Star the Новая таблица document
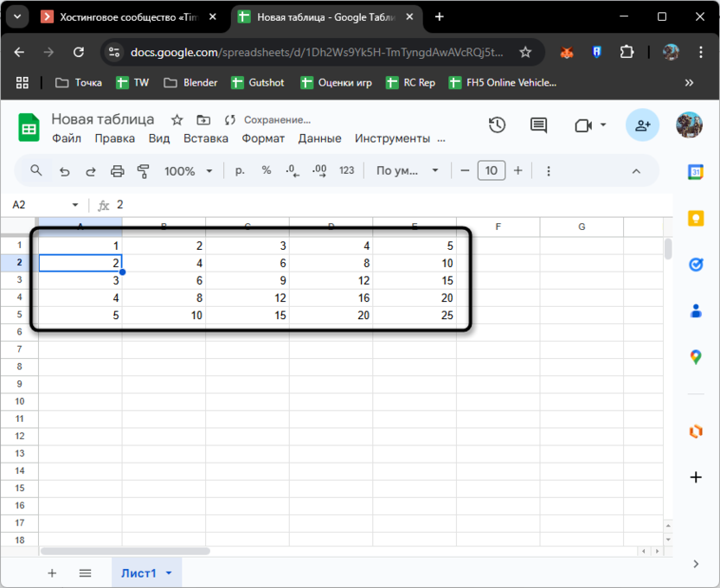Screen dimensions: 720x588 click(177, 120)
